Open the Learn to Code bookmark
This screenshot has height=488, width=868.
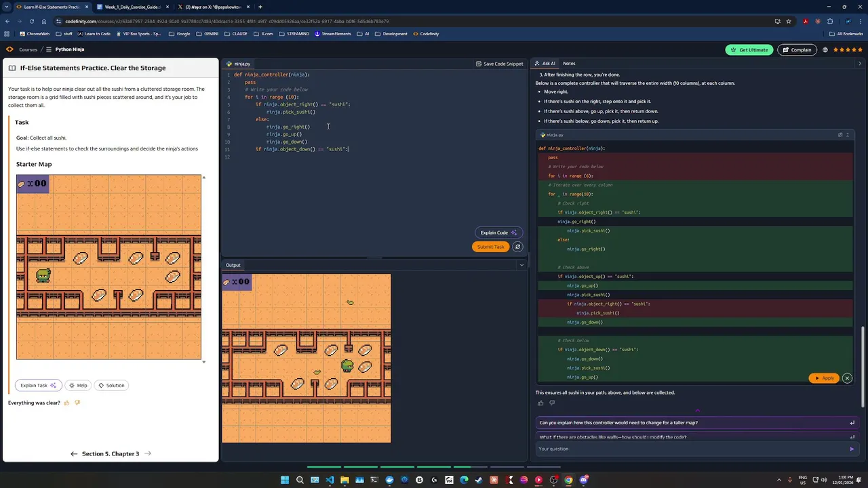(94, 34)
